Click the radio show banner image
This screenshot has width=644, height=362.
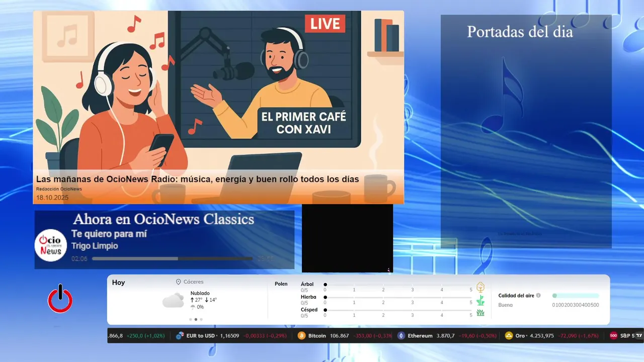(x=218, y=107)
